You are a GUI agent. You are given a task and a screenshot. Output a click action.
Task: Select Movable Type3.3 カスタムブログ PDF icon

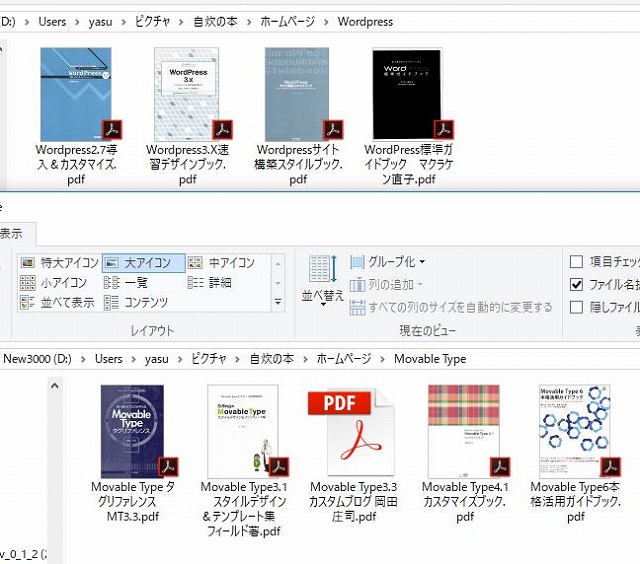click(x=353, y=432)
